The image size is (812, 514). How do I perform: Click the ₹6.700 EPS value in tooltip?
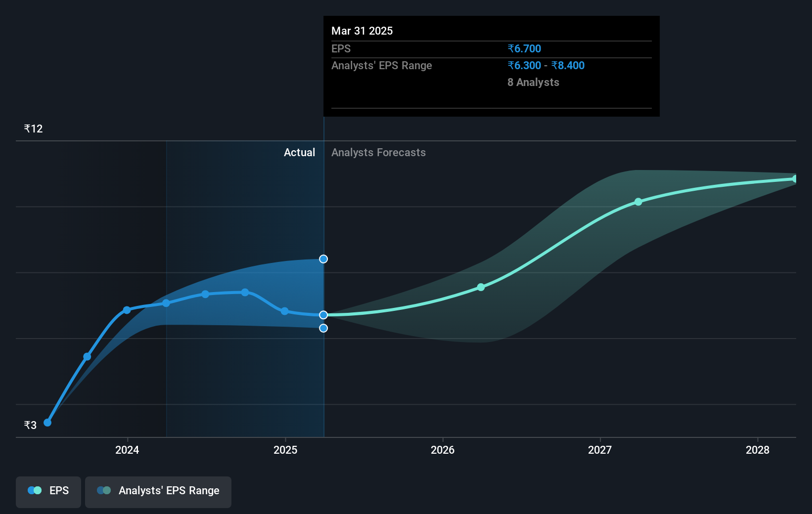pyautogui.click(x=524, y=49)
